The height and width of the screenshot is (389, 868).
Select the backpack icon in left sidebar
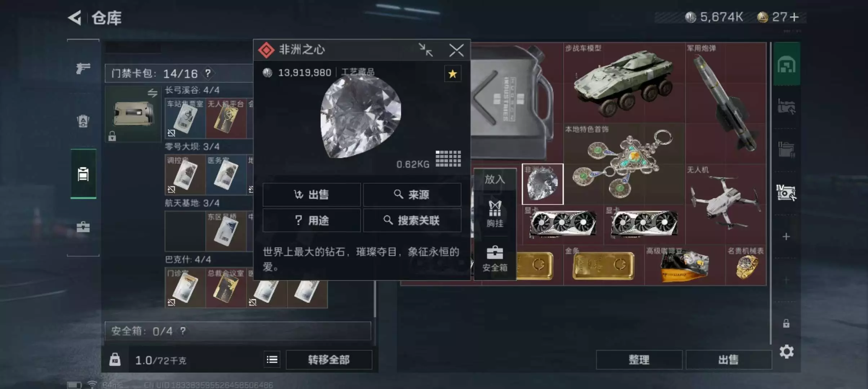83,121
